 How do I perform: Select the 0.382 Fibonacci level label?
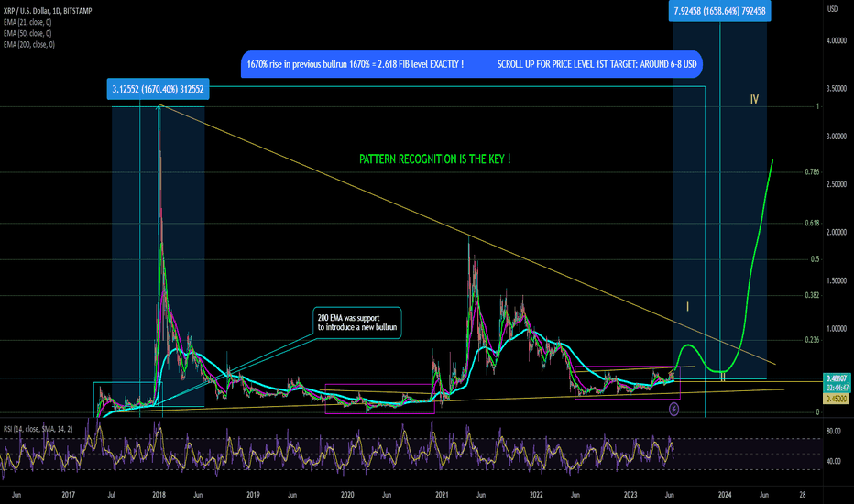[812, 295]
